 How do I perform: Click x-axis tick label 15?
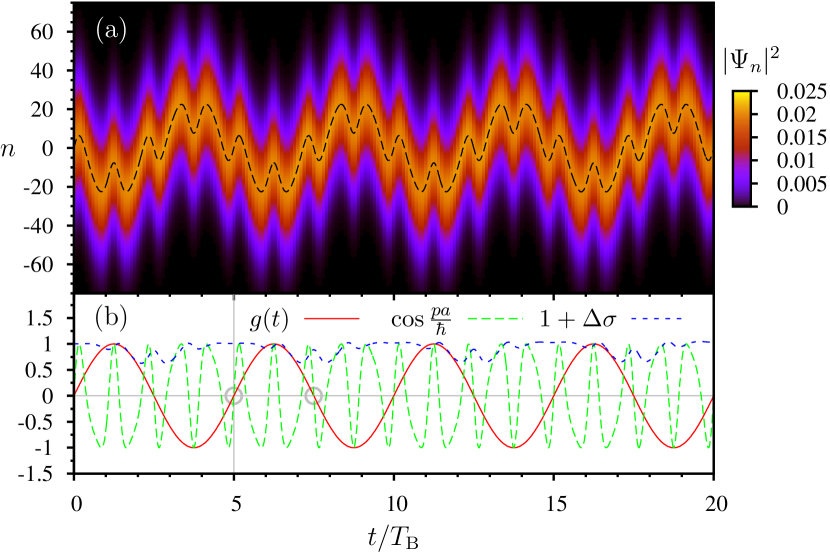556,504
